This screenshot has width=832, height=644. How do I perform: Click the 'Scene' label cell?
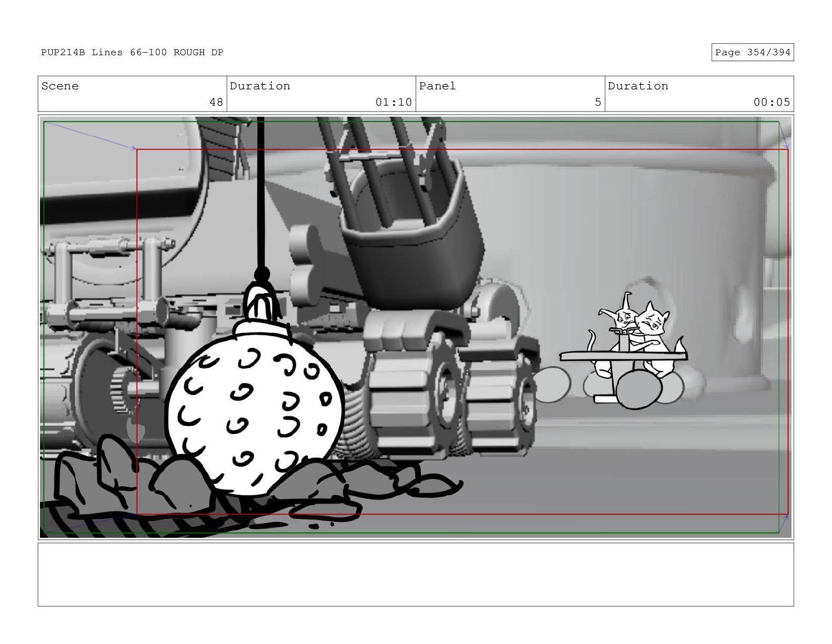click(132, 94)
